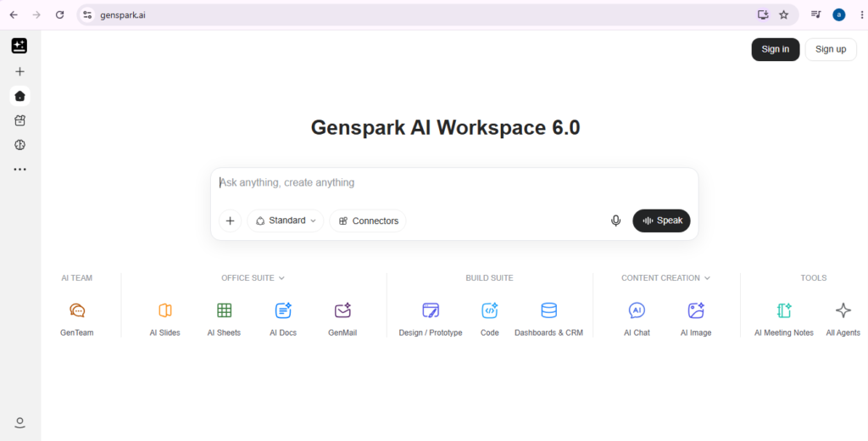Open sidebar three-dots more menu
868x441 pixels.
point(20,170)
